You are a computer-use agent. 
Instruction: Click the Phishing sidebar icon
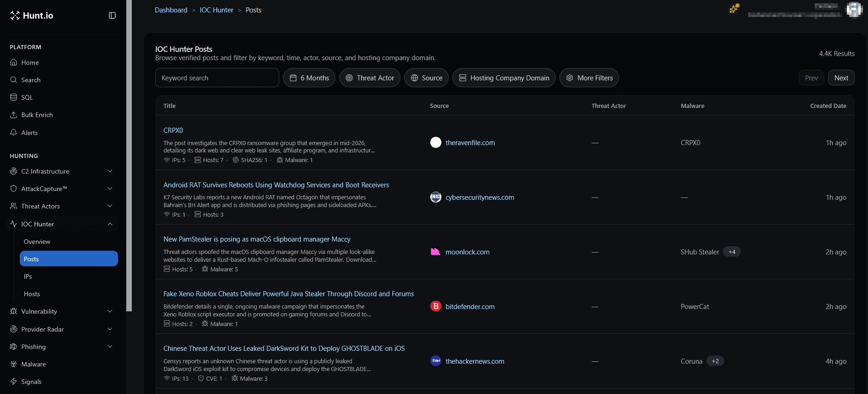point(14,347)
